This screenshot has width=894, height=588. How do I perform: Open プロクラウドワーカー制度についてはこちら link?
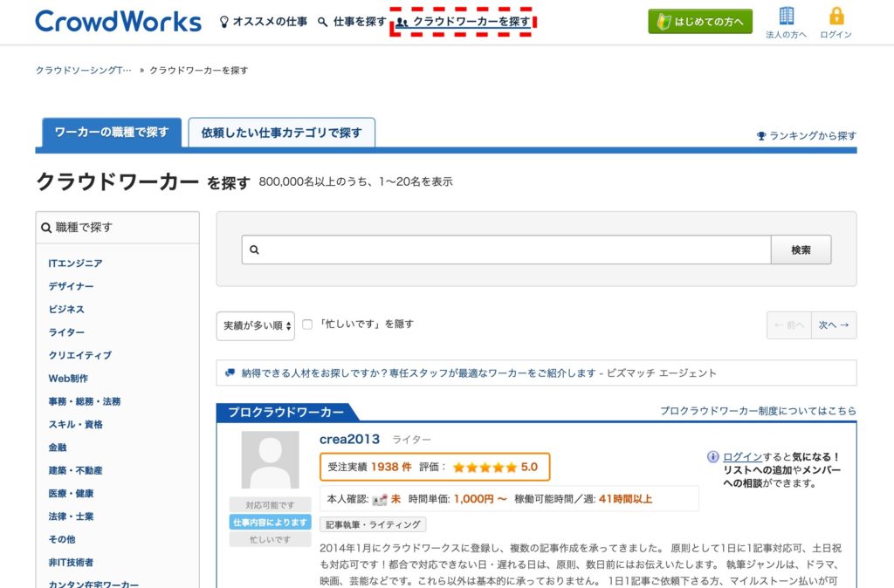[x=759, y=411]
